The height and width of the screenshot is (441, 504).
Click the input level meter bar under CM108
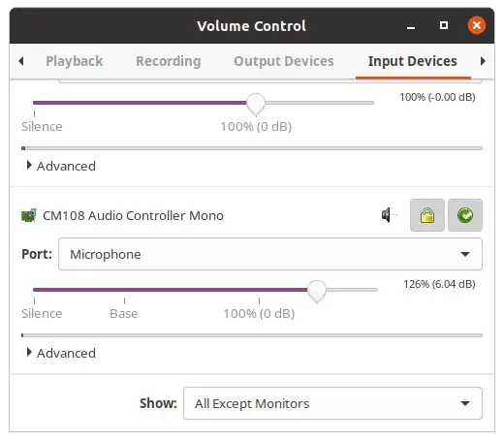click(x=252, y=335)
